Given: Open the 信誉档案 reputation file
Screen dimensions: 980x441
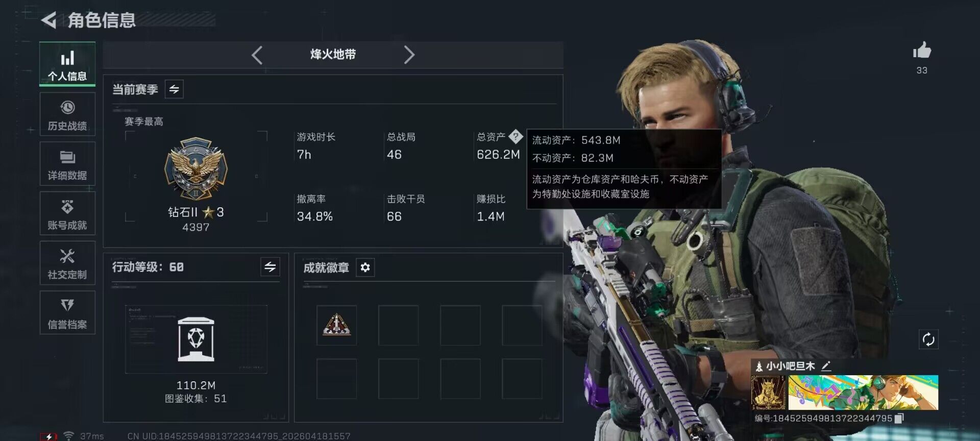Looking at the screenshot, I should coord(67,312).
